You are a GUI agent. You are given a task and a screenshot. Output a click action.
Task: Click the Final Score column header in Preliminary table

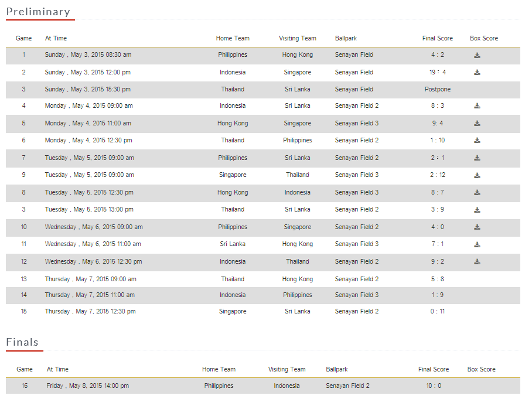437,38
